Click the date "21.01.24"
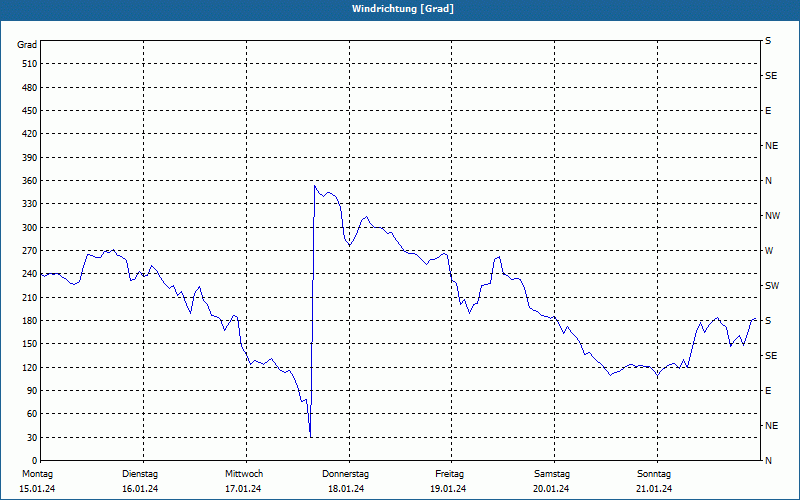Screen dimensions: 800x500 point(654,489)
